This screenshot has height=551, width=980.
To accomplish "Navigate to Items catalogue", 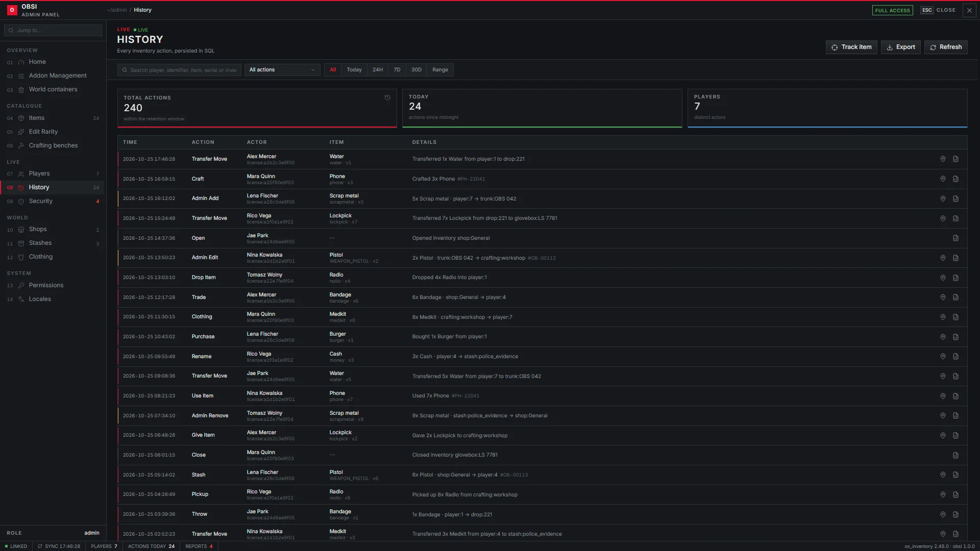I will (53, 118).
